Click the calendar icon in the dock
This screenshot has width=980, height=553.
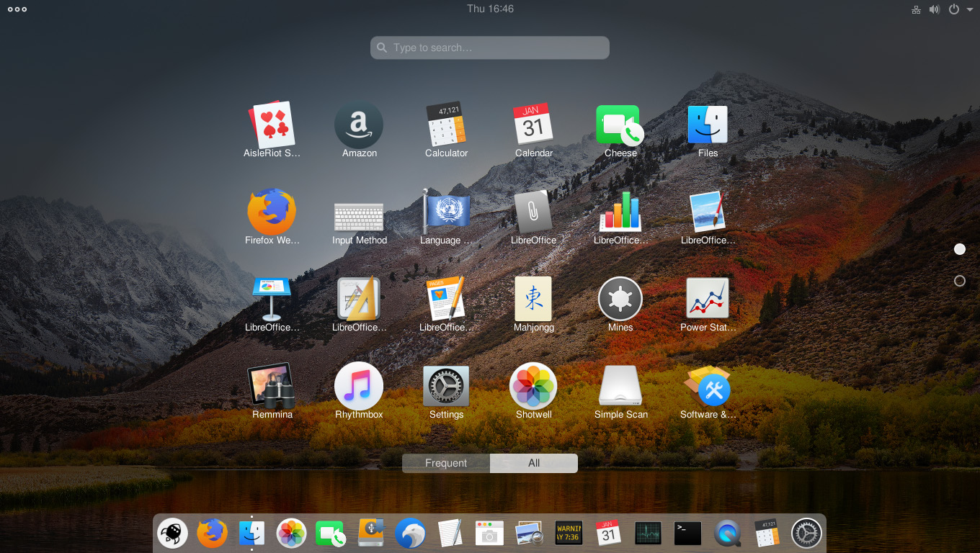coord(608,534)
